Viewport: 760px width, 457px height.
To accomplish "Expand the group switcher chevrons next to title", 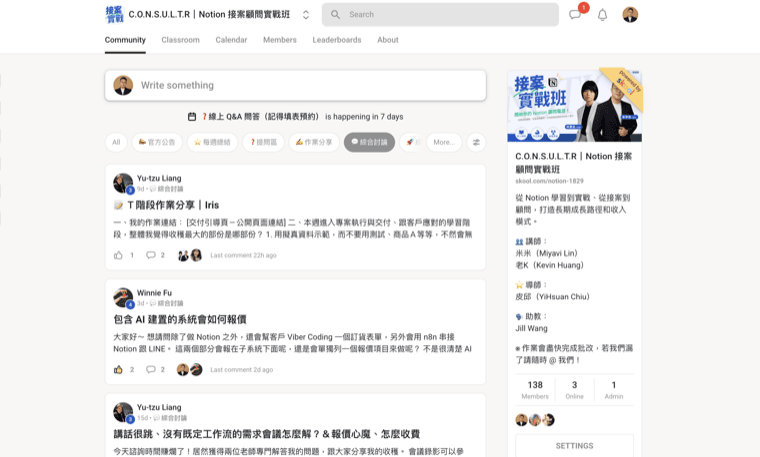I will [x=306, y=15].
